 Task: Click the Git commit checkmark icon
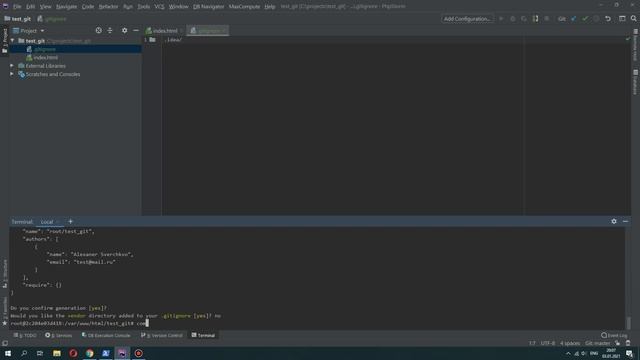click(x=585, y=19)
